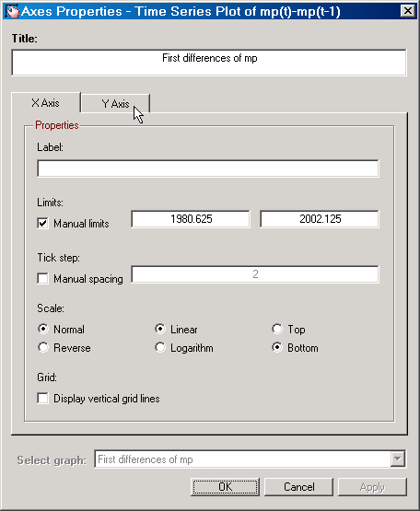Click the Title text field
The height and width of the screenshot is (511, 420).
click(x=209, y=63)
